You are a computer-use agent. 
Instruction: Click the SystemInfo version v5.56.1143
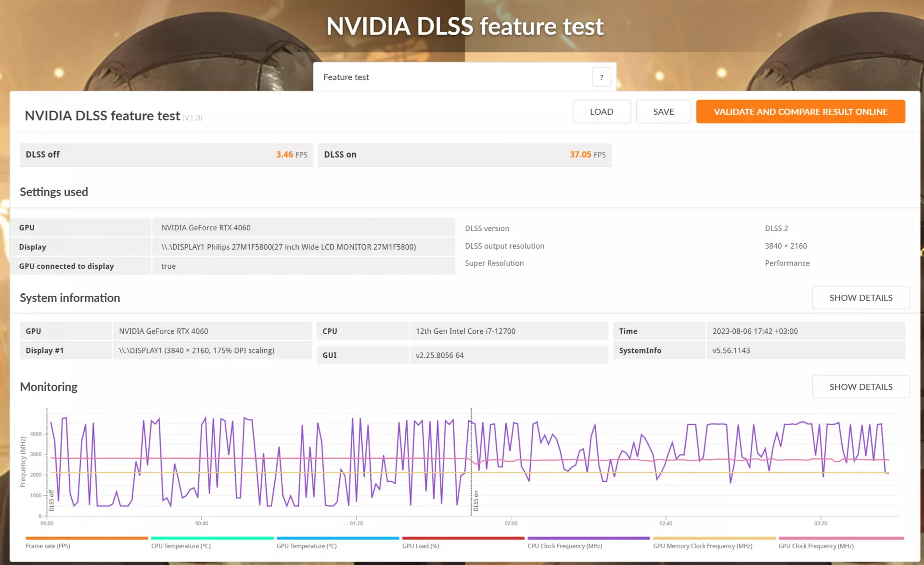(x=731, y=350)
